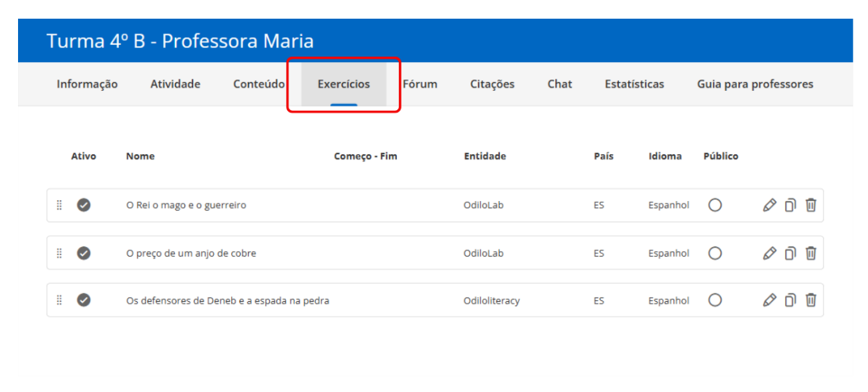Click the 'Começo - Fim' column header
The height and width of the screenshot is (392, 868).
366,156
